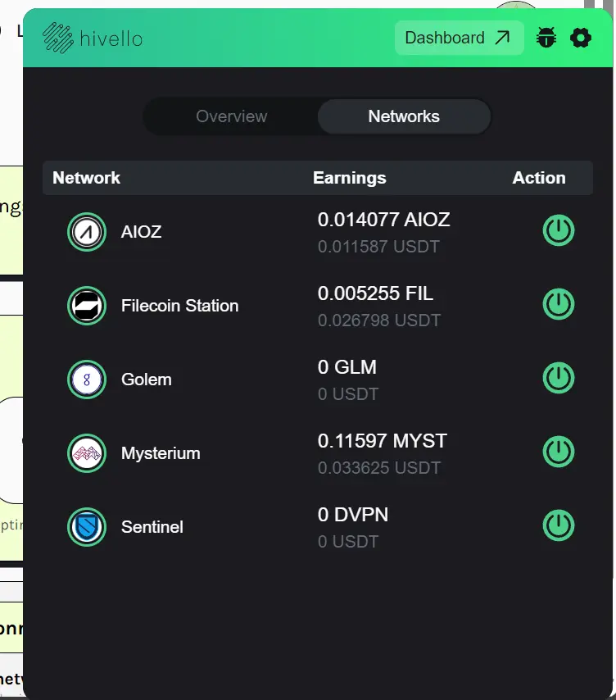
Task: Click the 0.014077 AIOZ earnings value
Action: point(383,220)
